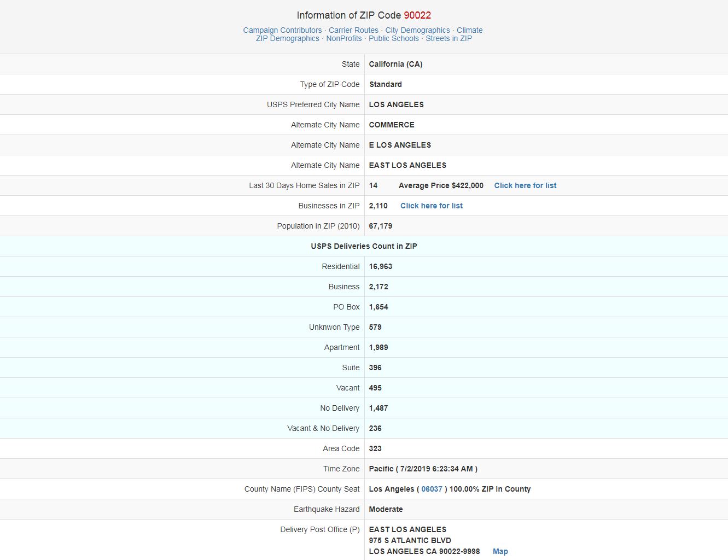The width and height of the screenshot is (728, 560).
Task: Open the Campaign Contributors link
Action: [282, 30]
